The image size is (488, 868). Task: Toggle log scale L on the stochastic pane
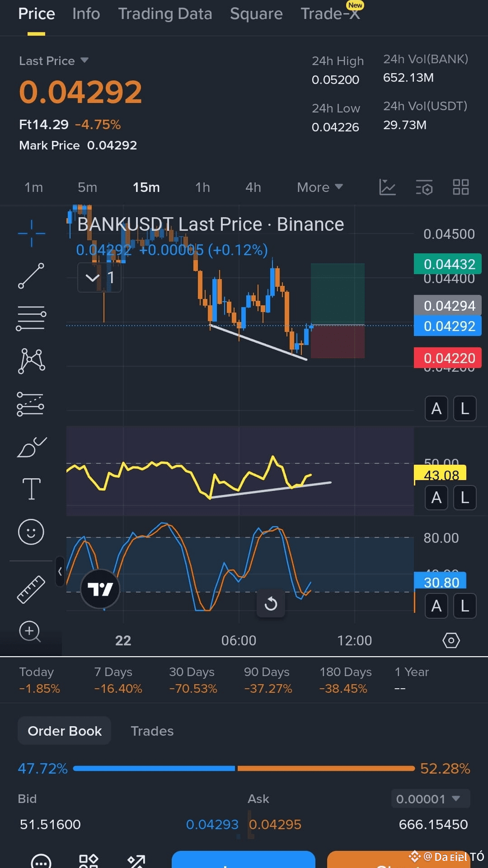point(465,606)
